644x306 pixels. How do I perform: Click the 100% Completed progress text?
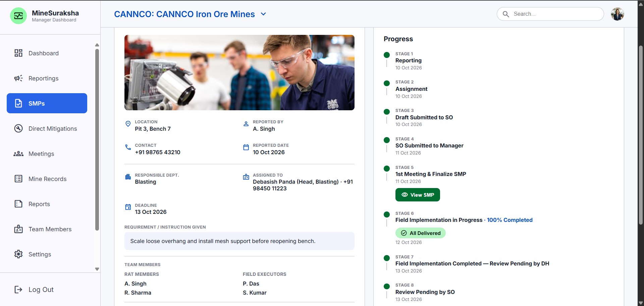(x=509, y=220)
